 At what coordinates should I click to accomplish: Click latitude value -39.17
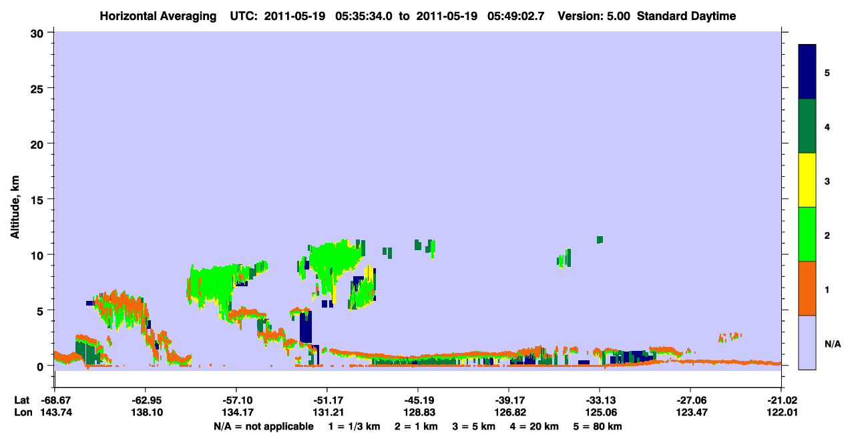pyautogui.click(x=509, y=400)
